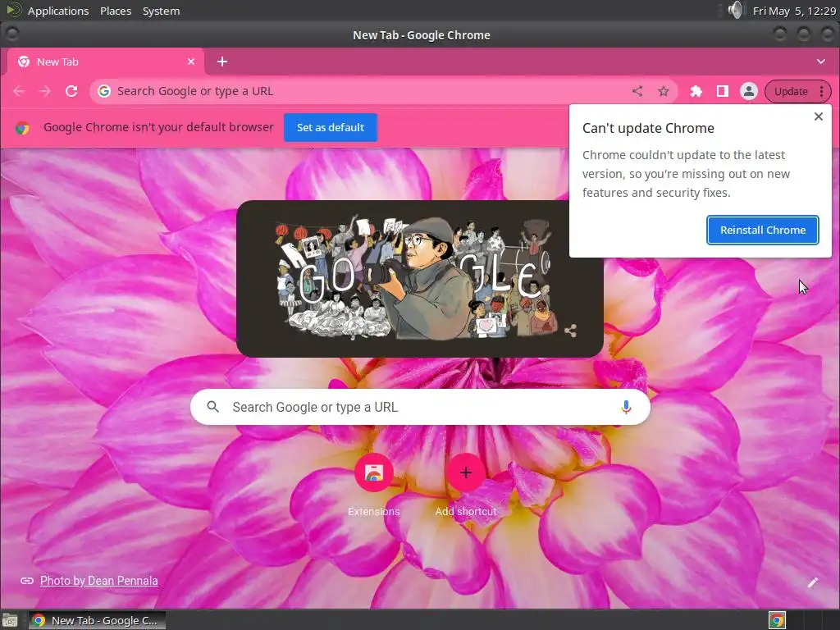Start voice search with the microphone icon

(626, 407)
